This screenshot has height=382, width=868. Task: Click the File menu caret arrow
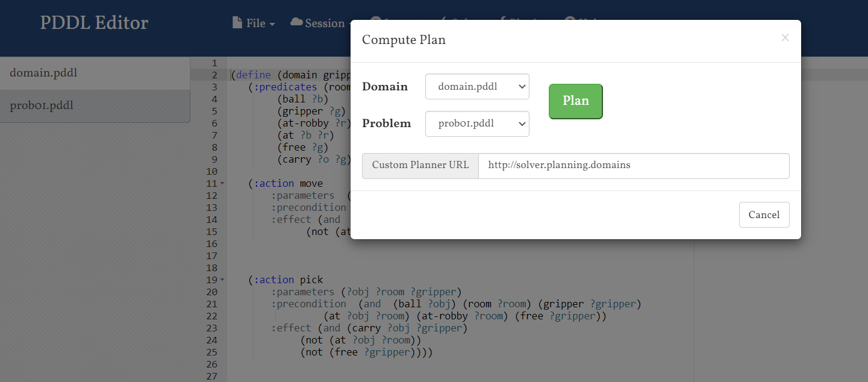272,24
